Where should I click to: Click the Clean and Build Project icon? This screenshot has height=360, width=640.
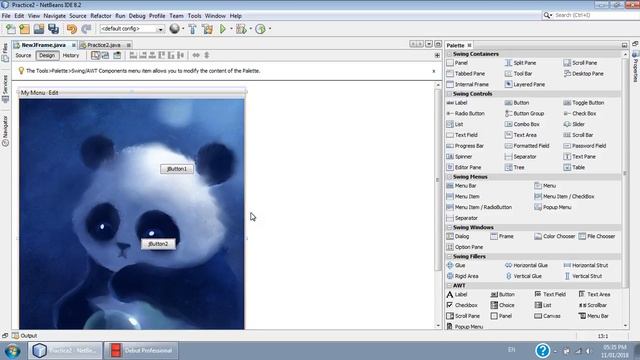(x=207, y=29)
